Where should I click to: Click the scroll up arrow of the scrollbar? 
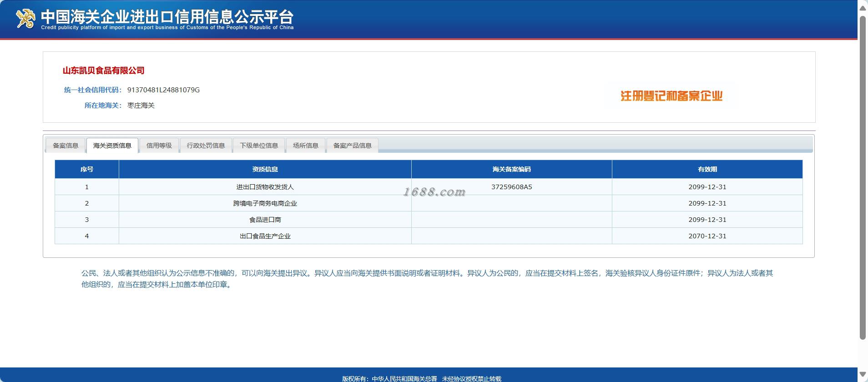(863, 8)
